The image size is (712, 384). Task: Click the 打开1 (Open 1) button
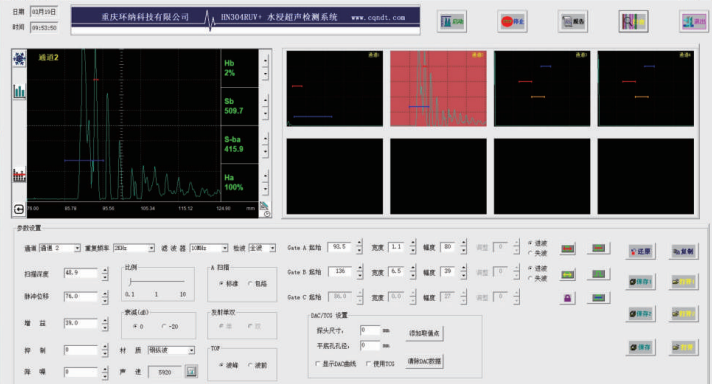click(x=683, y=281)
